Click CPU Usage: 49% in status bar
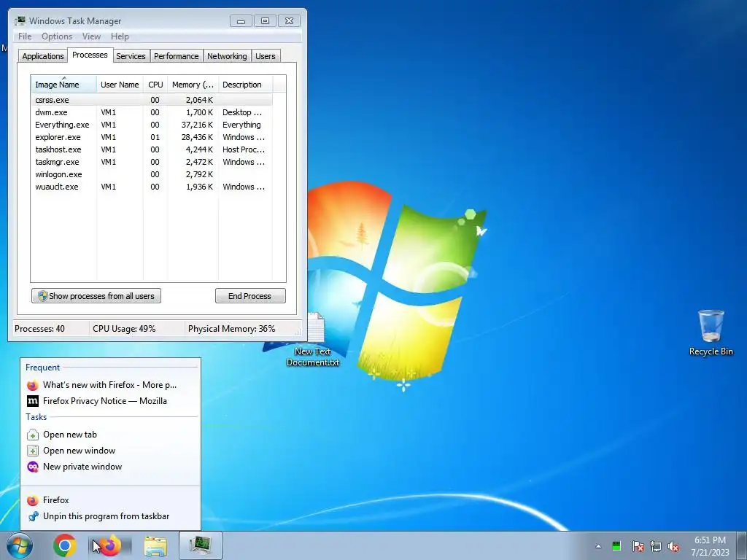 124,329
